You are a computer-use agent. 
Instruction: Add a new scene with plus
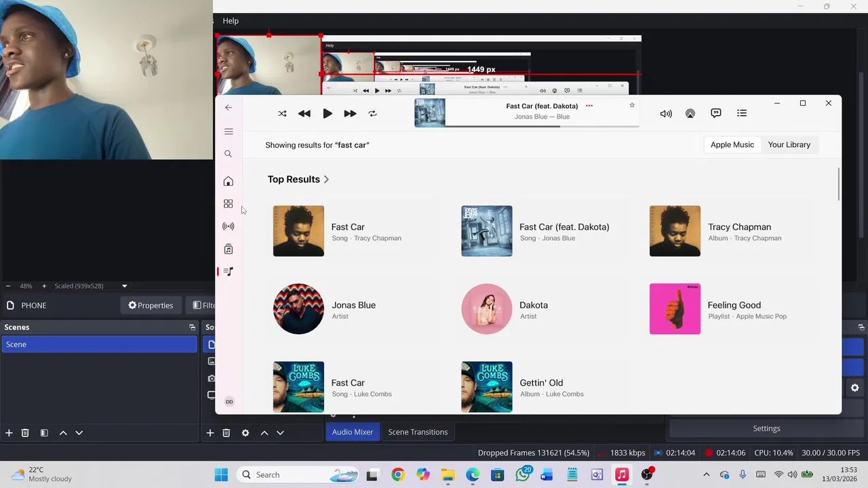pyautogui.click(x=9, y=433)
